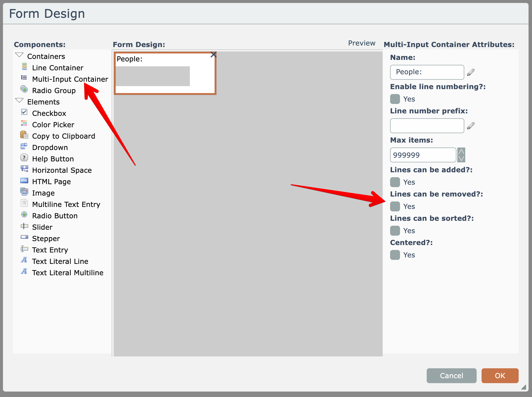Click the Color Picker component icon
The image size is (532, 397).
[x=24, y=124]
